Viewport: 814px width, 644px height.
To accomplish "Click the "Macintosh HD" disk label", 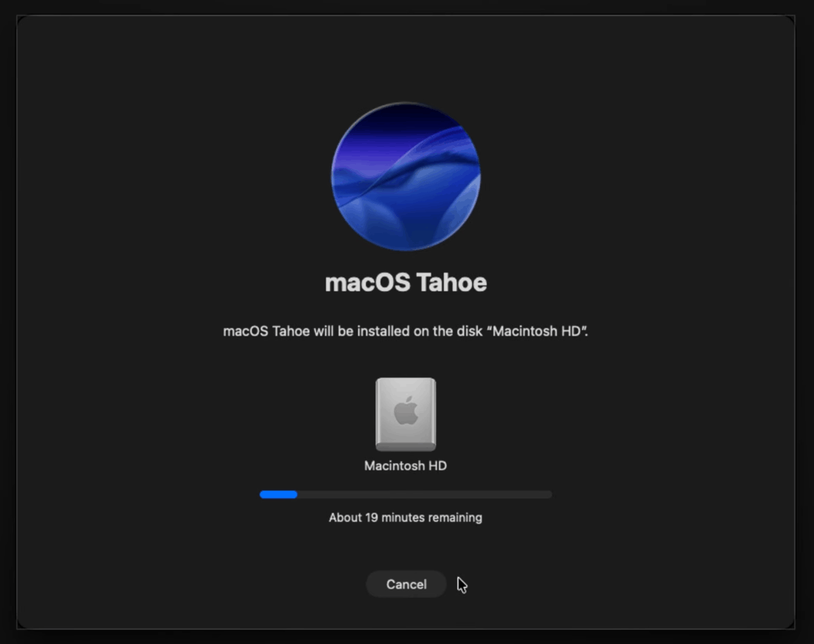I will point(406,466).
